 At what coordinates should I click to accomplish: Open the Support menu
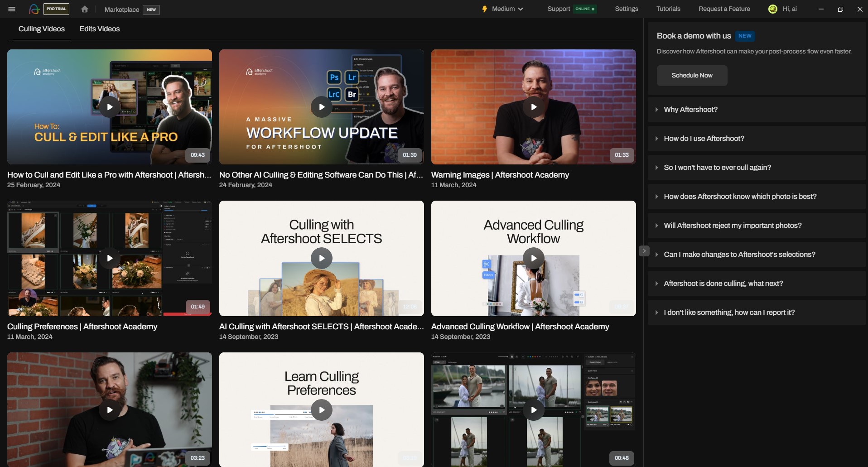[x=559, y=9]
